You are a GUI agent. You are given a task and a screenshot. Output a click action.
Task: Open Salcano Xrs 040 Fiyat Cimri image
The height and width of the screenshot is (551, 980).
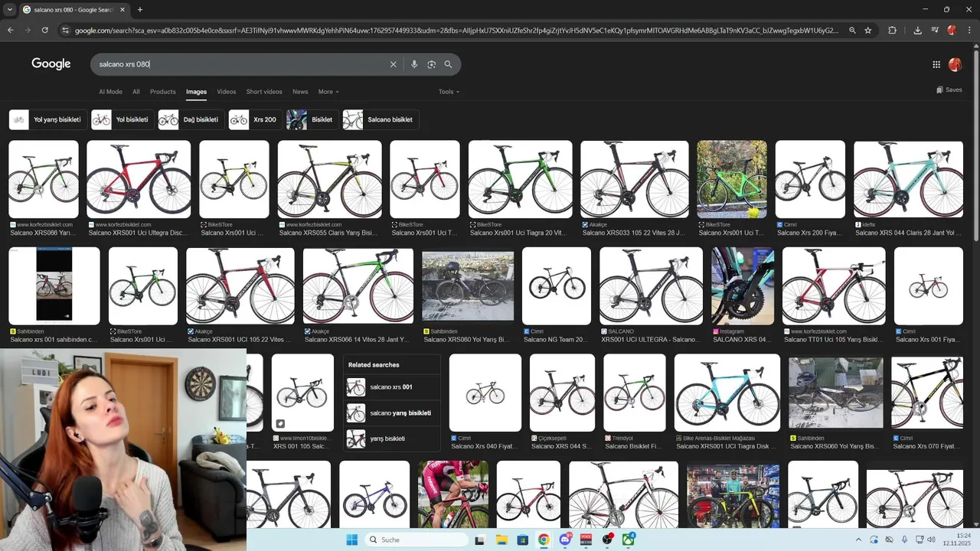coord(485,393)
